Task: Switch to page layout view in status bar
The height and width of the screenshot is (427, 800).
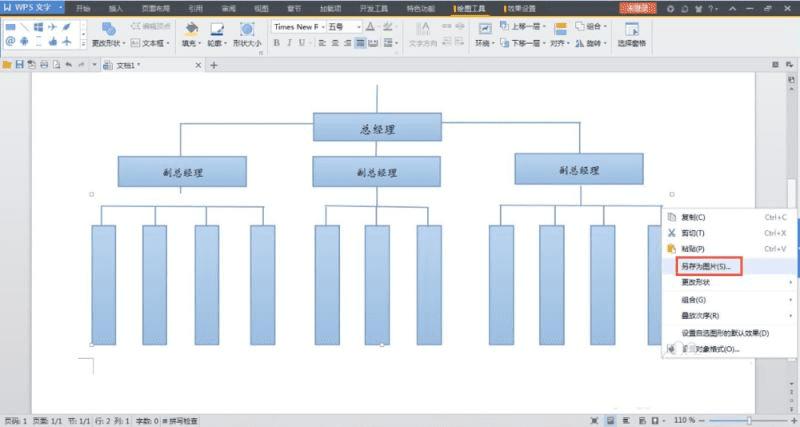Action: click(610, 420)
